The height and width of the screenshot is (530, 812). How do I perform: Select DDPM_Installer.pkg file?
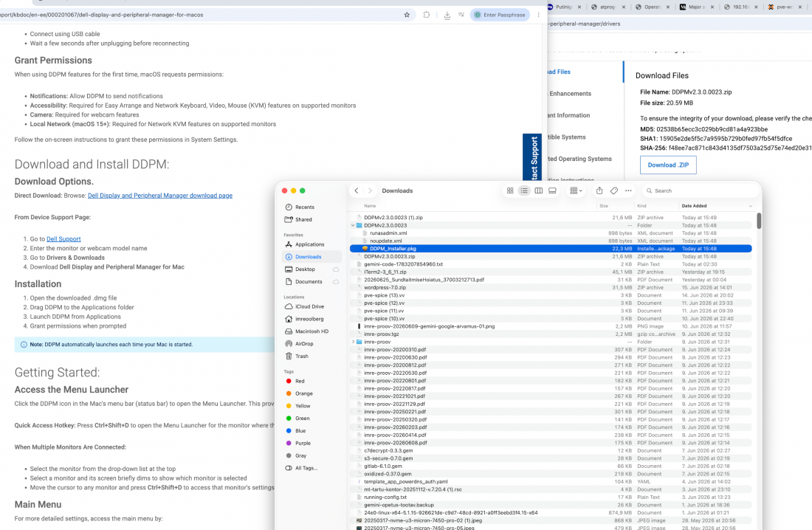pyautogui.click(x=551, y=249)
